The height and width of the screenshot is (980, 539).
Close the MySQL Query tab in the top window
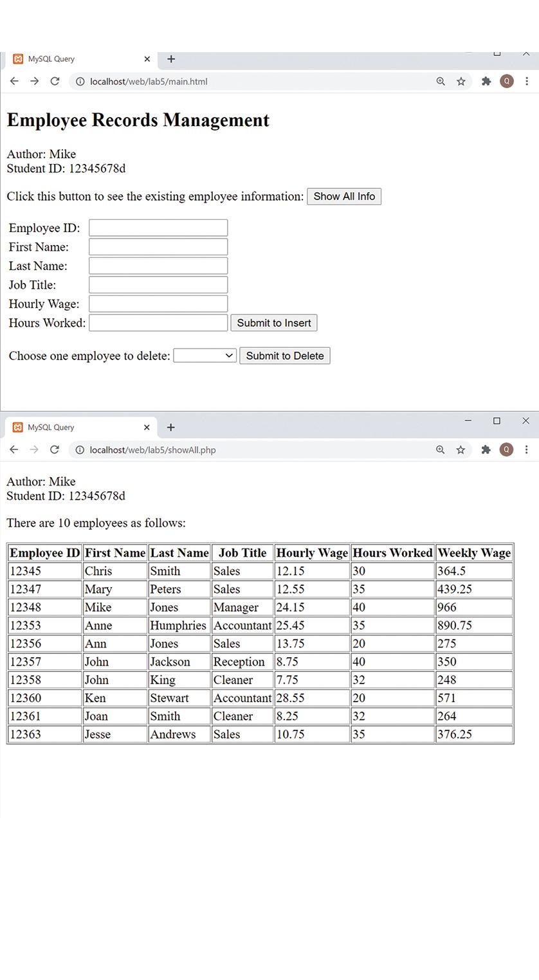point(147,59)
